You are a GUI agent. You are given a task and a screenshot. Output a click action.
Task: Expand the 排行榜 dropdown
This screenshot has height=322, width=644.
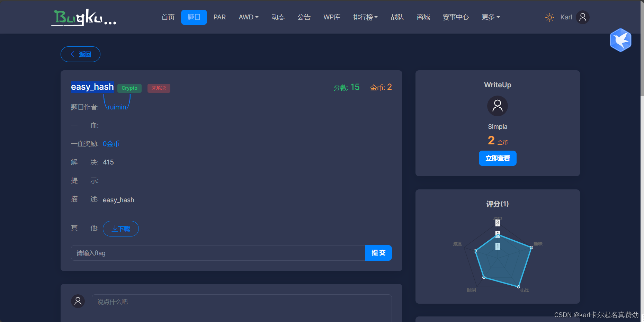click(x=365, y=17)
